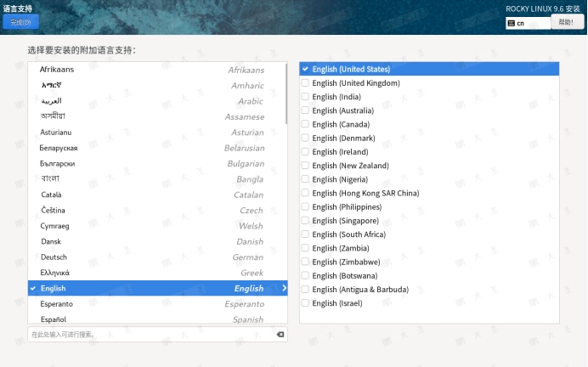Tick English (South Africa) checkbox

[305, 234]
